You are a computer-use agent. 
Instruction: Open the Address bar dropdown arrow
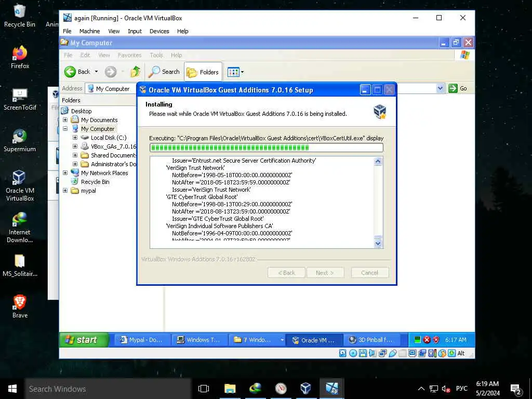pos(440,88)
